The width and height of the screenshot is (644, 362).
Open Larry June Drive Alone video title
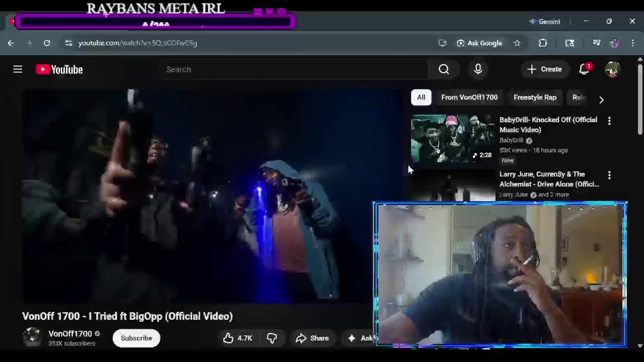coord(549,179)
